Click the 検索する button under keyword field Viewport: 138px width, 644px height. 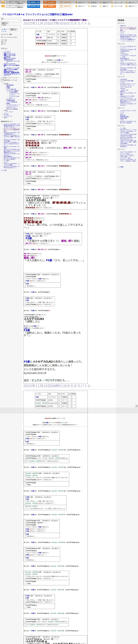(5, 23)
